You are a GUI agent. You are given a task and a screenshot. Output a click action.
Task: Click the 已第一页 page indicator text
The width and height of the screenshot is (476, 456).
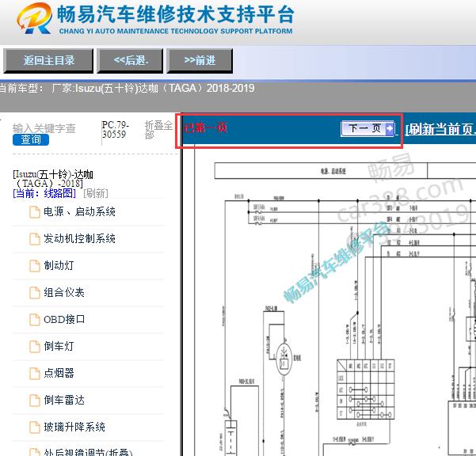[x=205, y=128]
